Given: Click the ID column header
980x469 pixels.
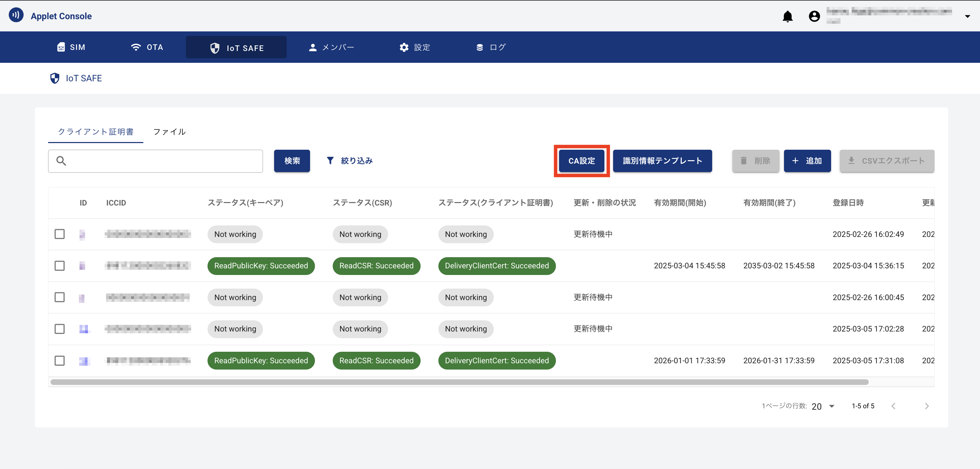Looking at the screenshot, I should pyautogui.click(x=83, y=203).
